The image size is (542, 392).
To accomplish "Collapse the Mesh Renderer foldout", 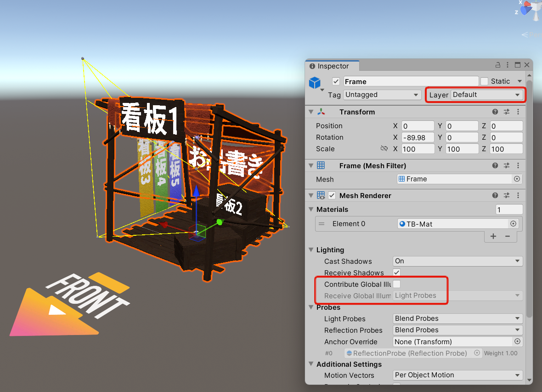I will point(311,195).
